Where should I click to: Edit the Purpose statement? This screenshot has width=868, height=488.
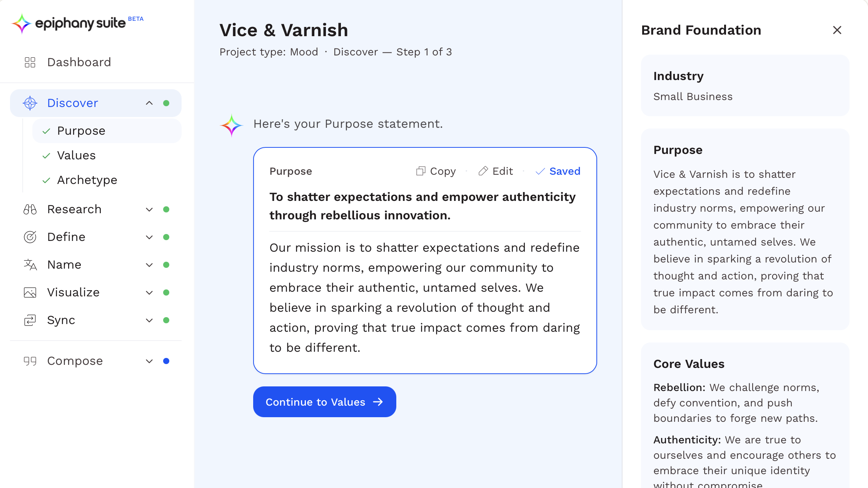point(496,171)
